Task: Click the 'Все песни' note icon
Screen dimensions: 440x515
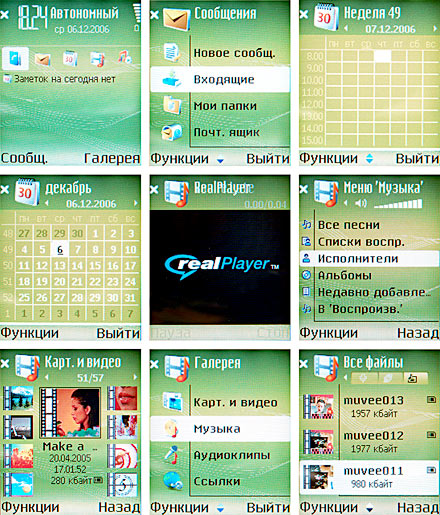Action: [307, 224]
